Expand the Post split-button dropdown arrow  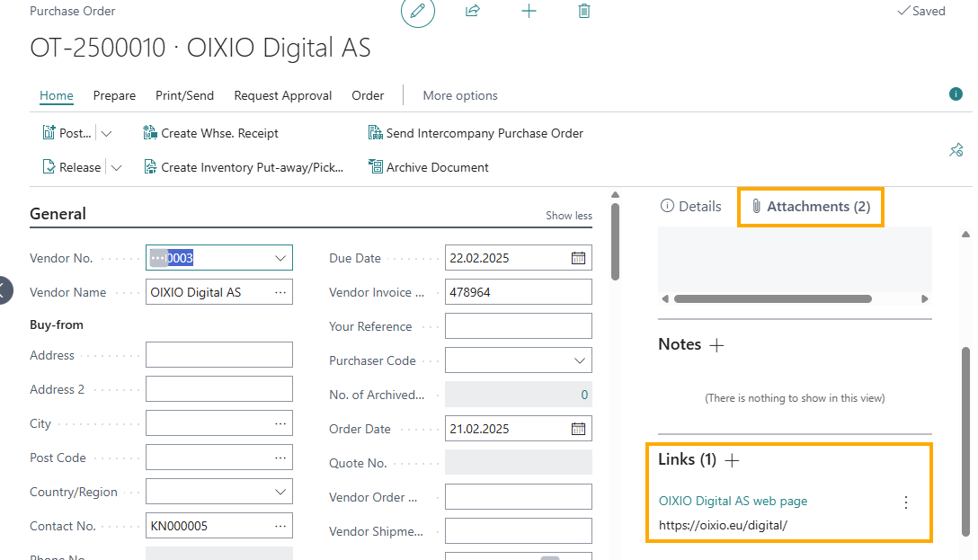[107, 133]
